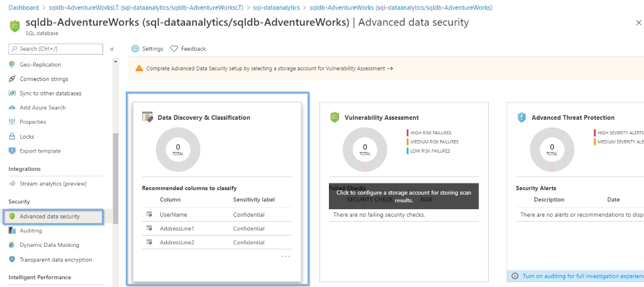Click the Auditing icon in sidebar
Image resolution: width=644 pixels, height=287 pixels.
[12, 230]
